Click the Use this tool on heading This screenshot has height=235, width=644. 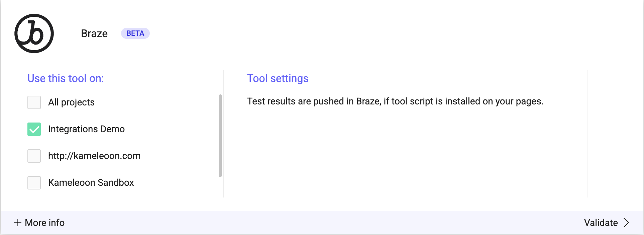pyautogui.click(x=66, y=78)
